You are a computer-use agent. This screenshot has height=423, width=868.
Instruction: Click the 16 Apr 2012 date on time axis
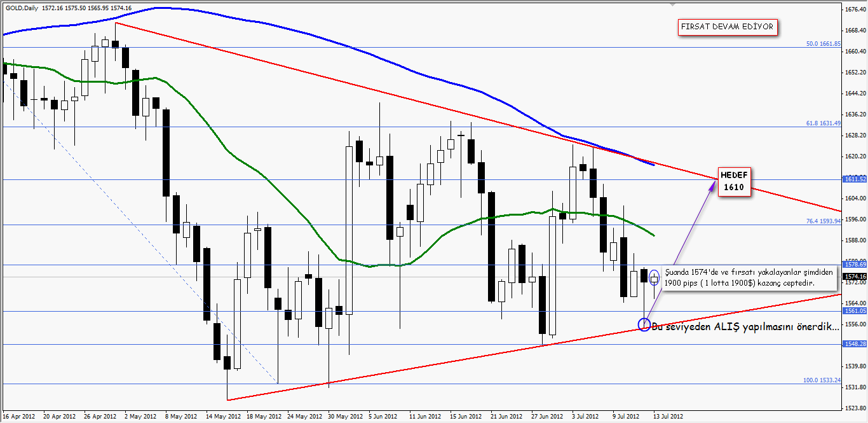pyautogui.click(x=17, y=417)
